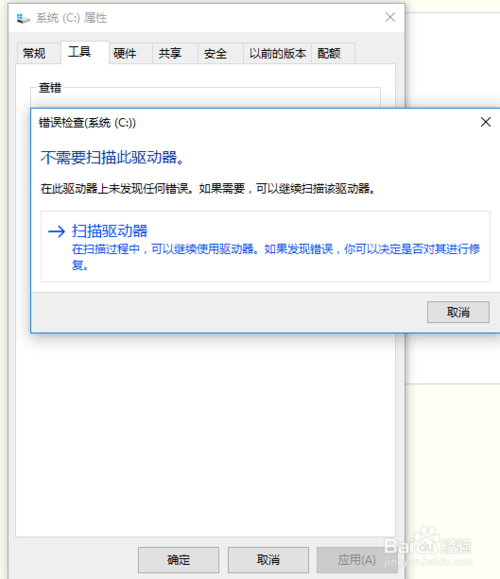The width and height of the screenshot is (500, 579).
Task: Click the 确定 button
Action: [178, 560]
